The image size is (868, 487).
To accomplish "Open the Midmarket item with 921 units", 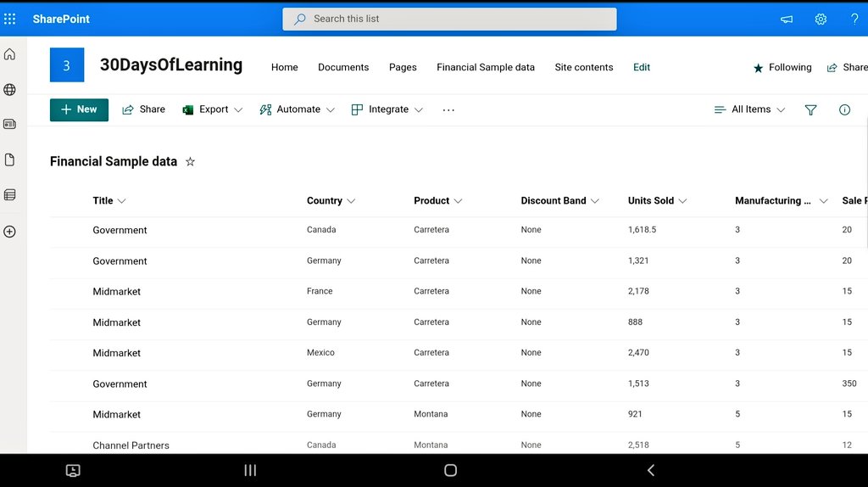I will (116, 414).
